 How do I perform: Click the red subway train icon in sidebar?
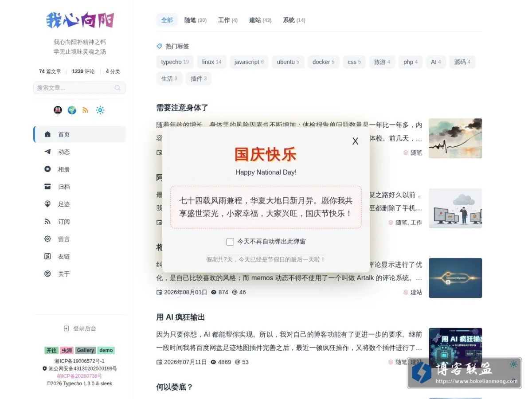58,110
